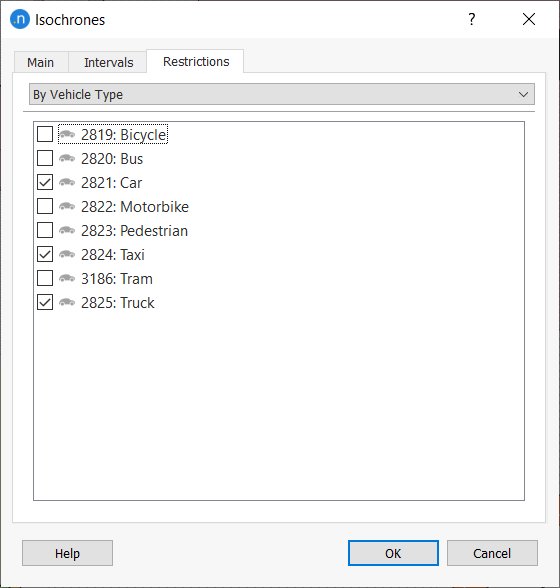Cancel the Isochrones dialog

pos(492,553)
